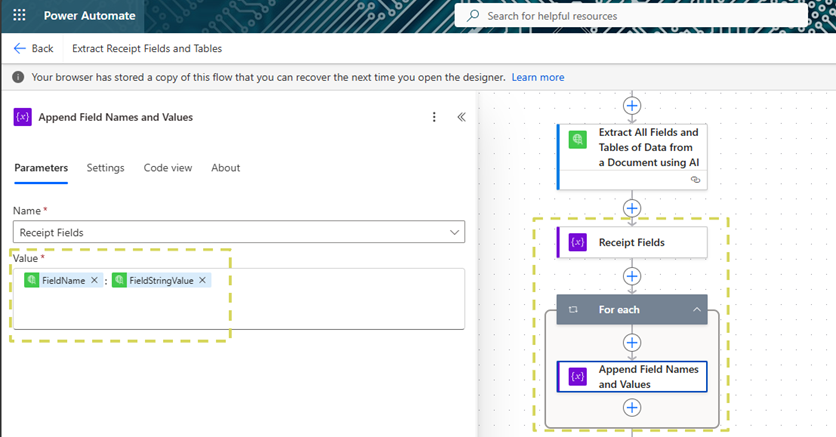This screenshot has width=836, height=437.
Task: Open the app launcher waffle icon
Action: click(19, 16)
